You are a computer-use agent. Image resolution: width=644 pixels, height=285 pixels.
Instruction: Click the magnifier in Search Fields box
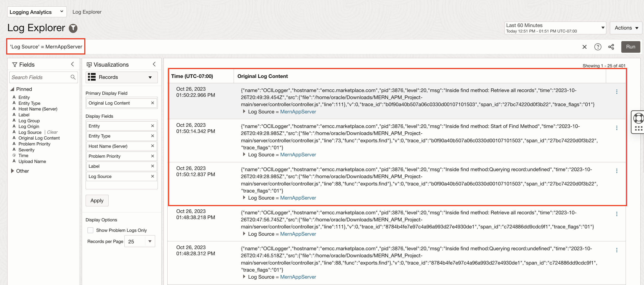tap(73, 77)
